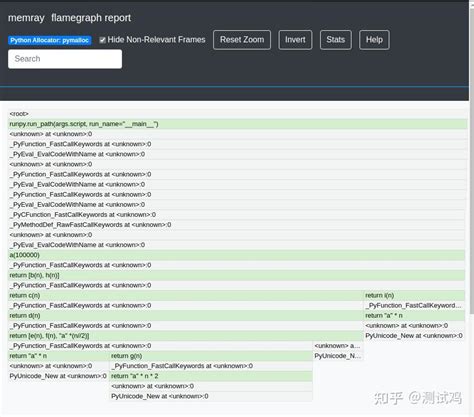Image resolution: width=474 pixels, height=417 pixels.
Task: Focus the Search input field
Action: [x=65, y=59]
